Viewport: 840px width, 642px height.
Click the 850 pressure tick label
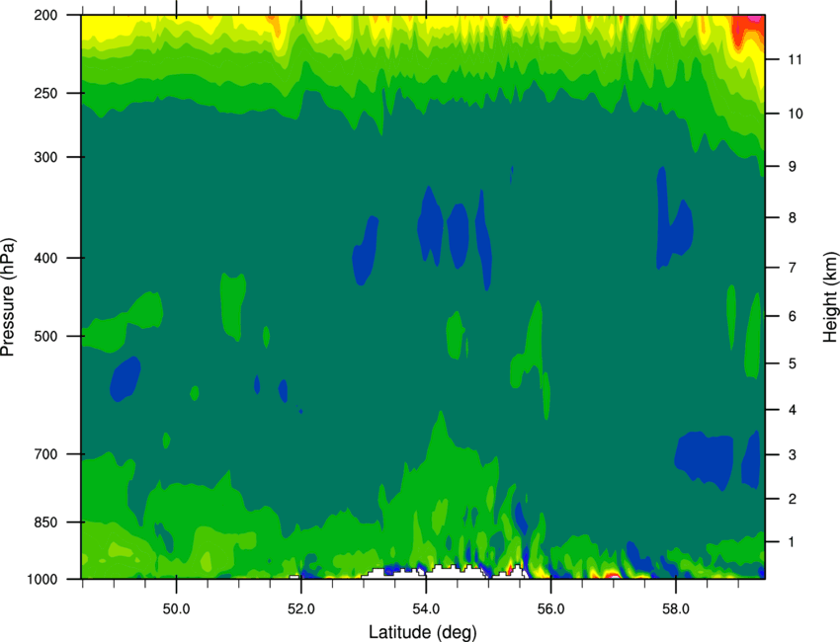[x=46, y=522]
